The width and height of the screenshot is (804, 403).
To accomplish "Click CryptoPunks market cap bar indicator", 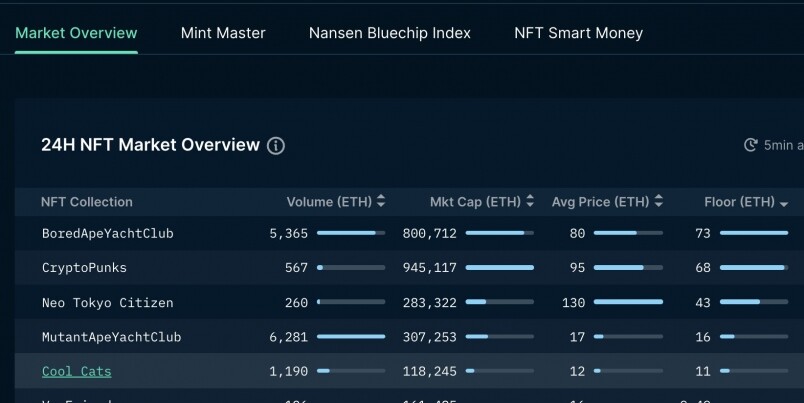I will tap(499, 268).
